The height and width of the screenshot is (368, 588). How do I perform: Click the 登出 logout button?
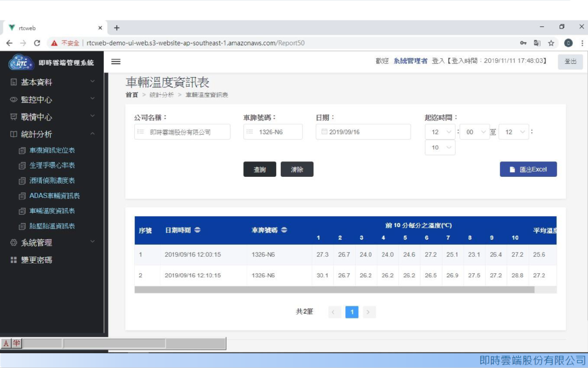pos(570,62)
